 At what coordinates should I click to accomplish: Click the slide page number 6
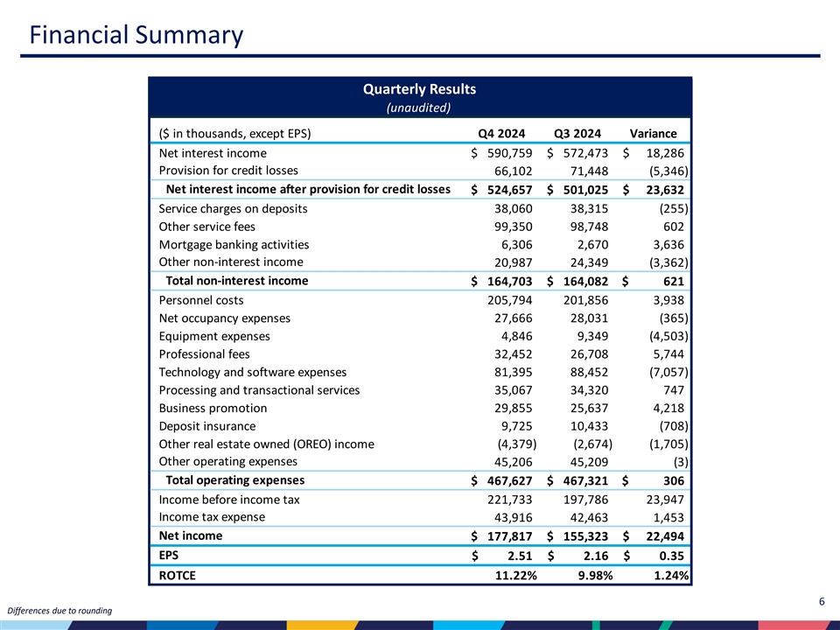[x=822, y=600]
